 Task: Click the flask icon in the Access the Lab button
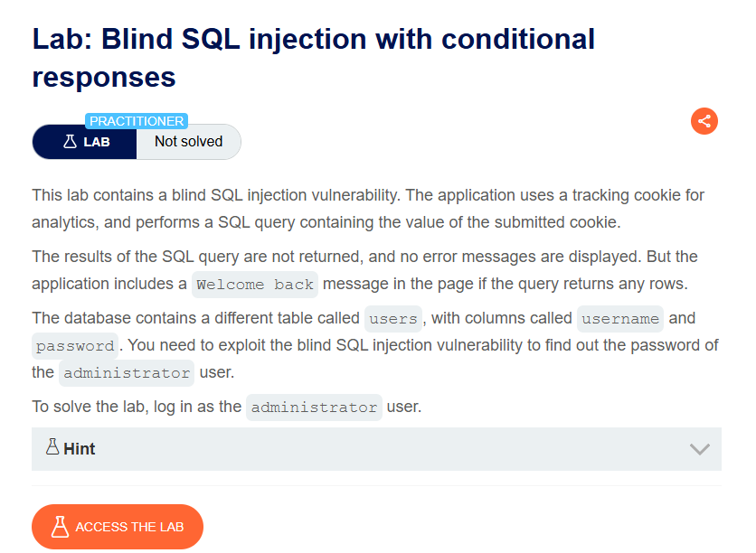tap(61, 527)
